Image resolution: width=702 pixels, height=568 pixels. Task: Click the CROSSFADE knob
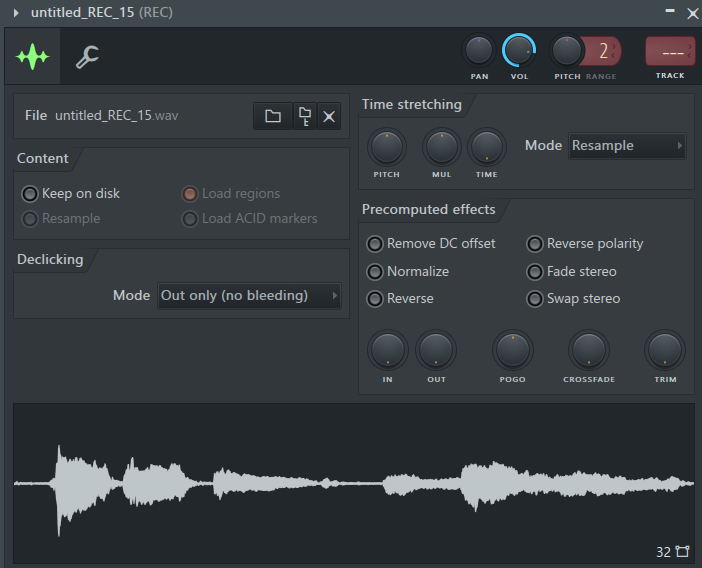(x=589, y=350)
